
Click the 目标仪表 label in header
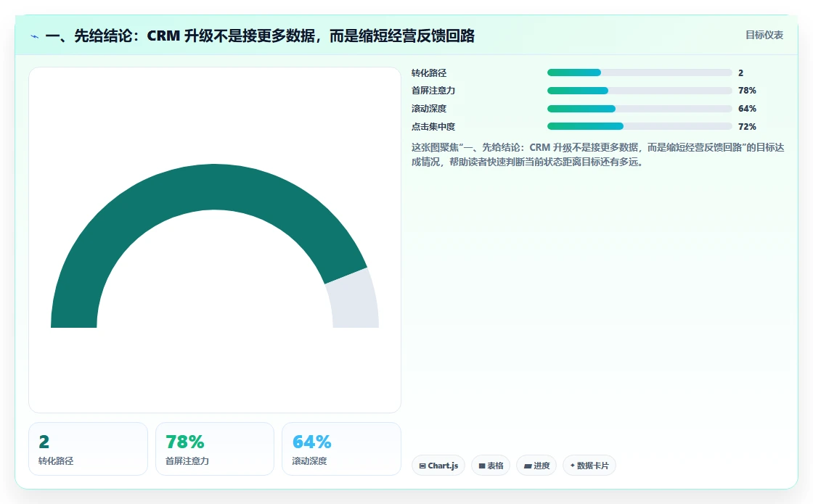point(764,35)
